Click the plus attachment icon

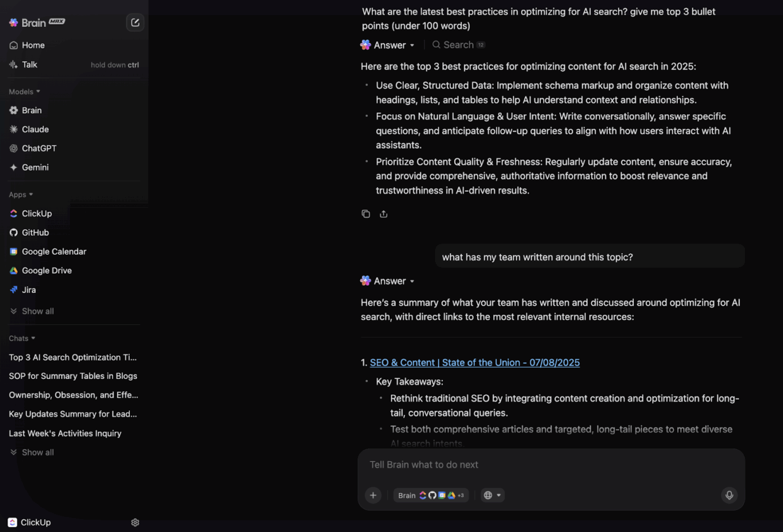click(x=373, y=495)
